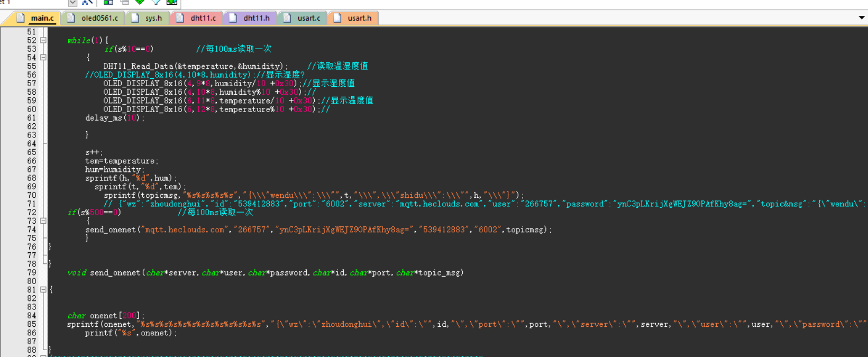Click the sprintf(onenet line
Viewport: 868px width, 357px height.
[x=467, y=324]
